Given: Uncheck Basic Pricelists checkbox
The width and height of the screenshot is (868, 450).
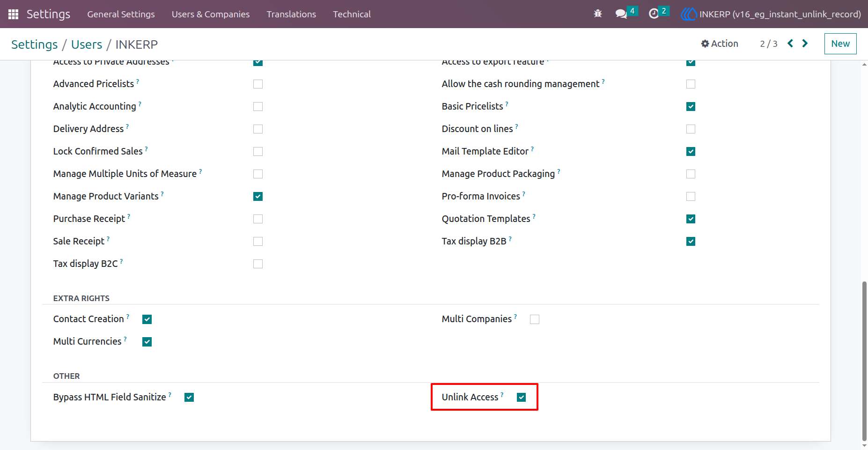Looking at the screenshot, I should pos(691,107).
